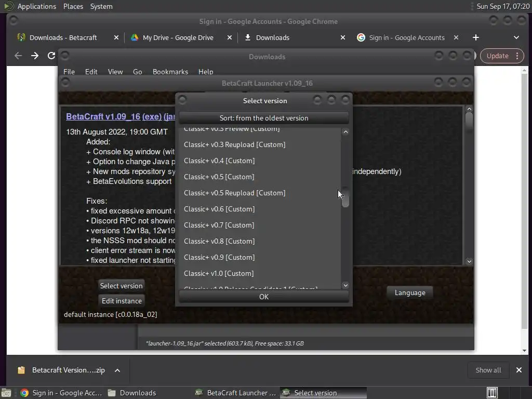The height and width of the screenshot is (399, 532).
Task: Select Classic+ v0.6 [Custom]
Action: 260,209
